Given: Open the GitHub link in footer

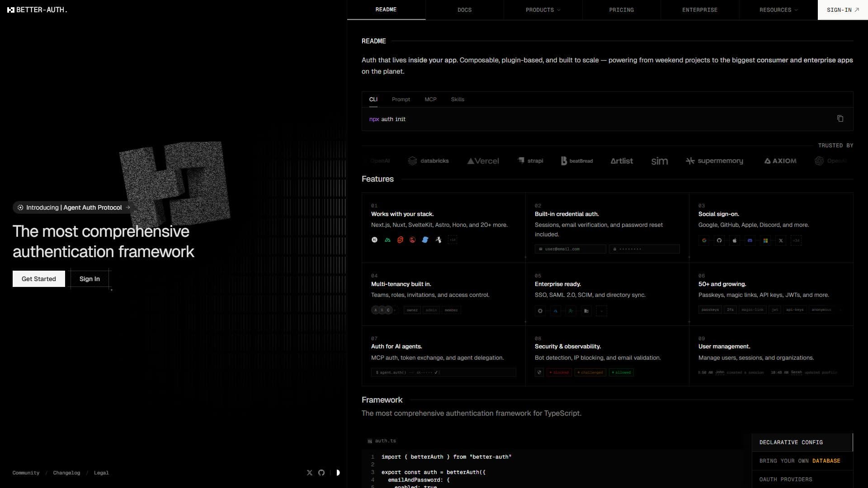Looking at the screenshot, I should point(321,473).
